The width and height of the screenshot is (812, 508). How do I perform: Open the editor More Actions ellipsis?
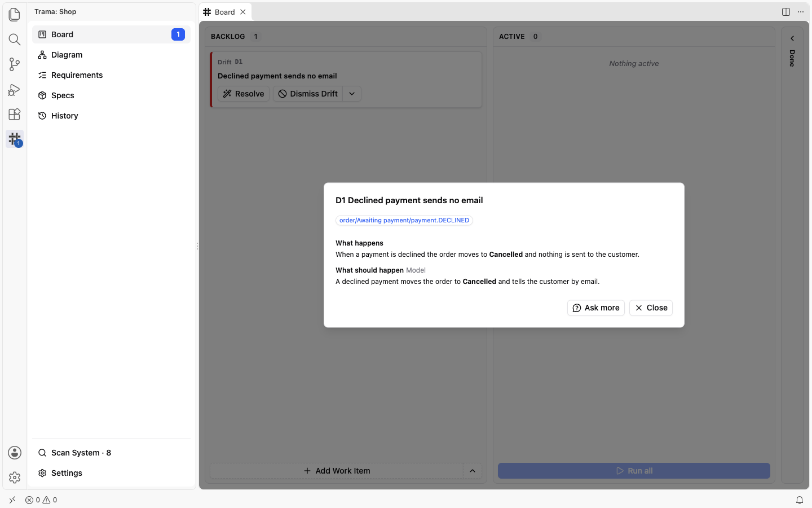tap(801, 12)
